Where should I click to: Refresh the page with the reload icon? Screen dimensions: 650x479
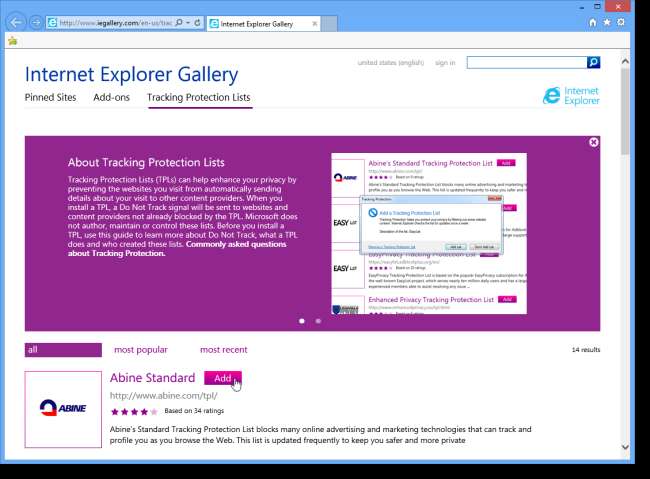pos(197,22)
